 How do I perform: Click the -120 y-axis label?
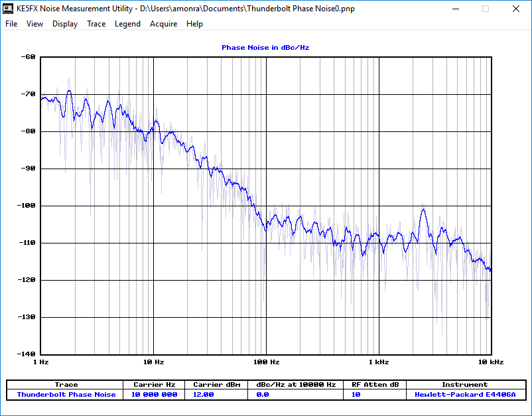26,280
